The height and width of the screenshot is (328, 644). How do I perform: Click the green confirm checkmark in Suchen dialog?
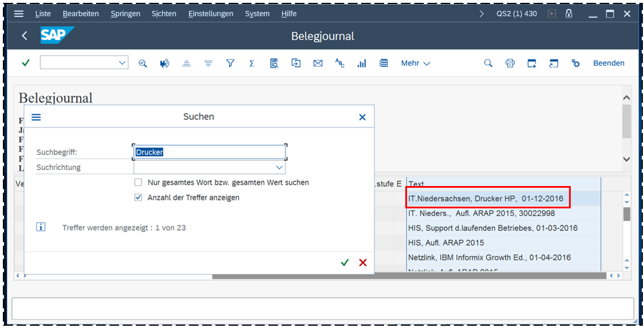[345, 262]
